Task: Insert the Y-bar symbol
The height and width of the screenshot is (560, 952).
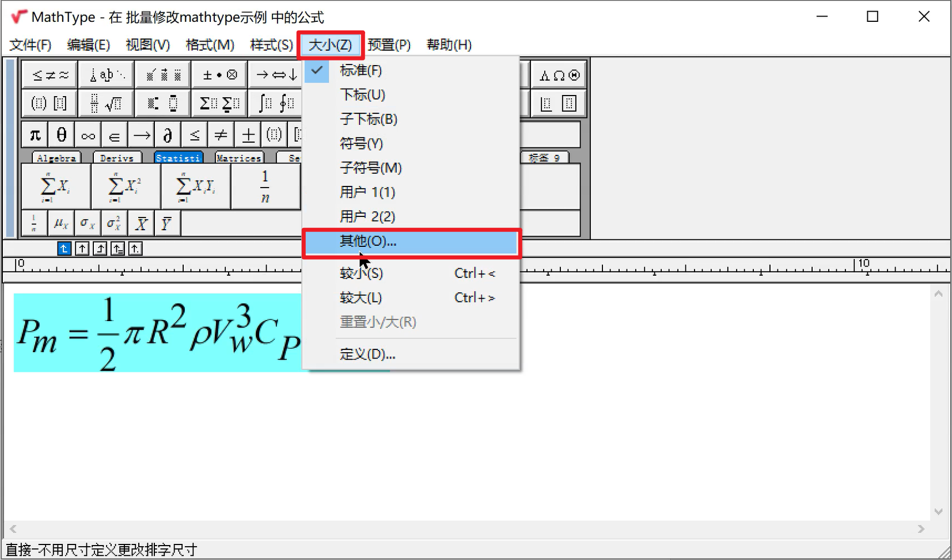Action: (167, 223)
